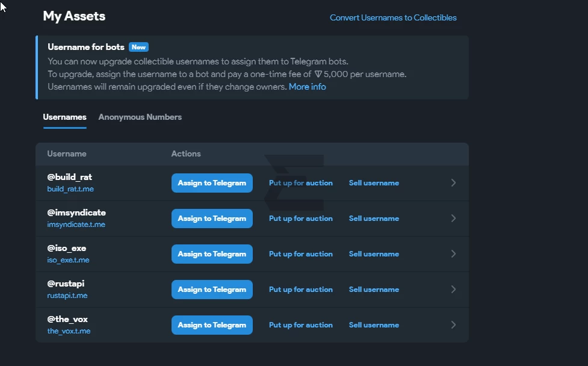
Task: Switch to Anonymous Numbers tab
Action: [x=140, y=117]
